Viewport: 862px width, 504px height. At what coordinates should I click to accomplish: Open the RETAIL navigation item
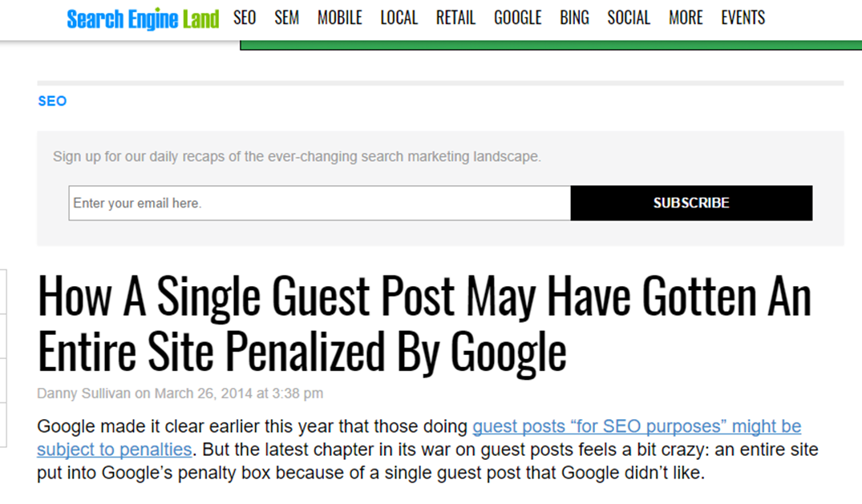(x=455, y=18)
